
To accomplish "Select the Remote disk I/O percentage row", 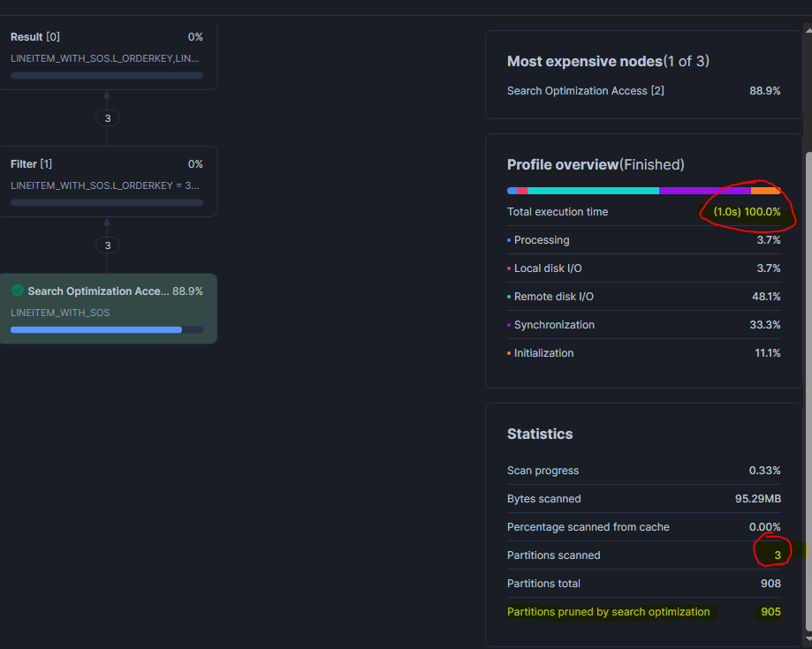I will tap(643, 297).
